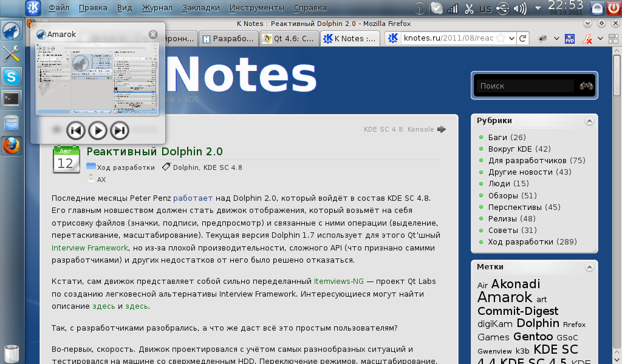Open the KDE application launcher
Screen dimensions: 622x364
(33, 7)
